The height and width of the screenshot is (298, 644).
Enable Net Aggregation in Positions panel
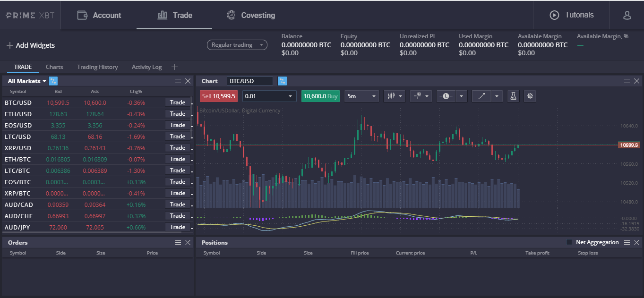568,242
